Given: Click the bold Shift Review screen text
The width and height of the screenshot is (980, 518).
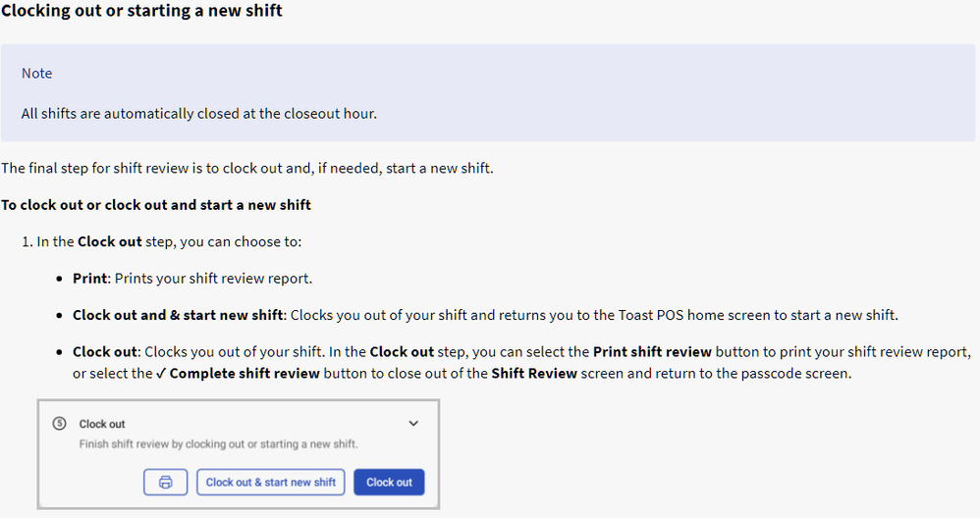Looking at the screenshot, I should point(535,374).
